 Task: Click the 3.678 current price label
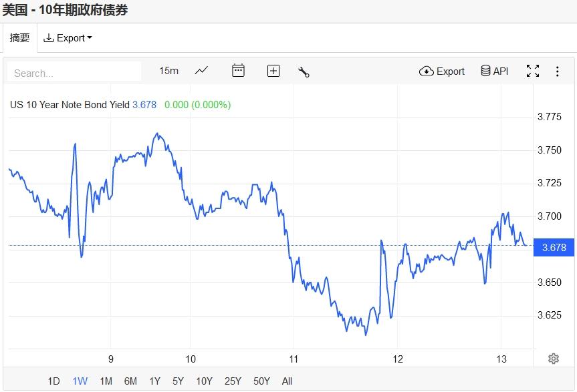[554, 248]
